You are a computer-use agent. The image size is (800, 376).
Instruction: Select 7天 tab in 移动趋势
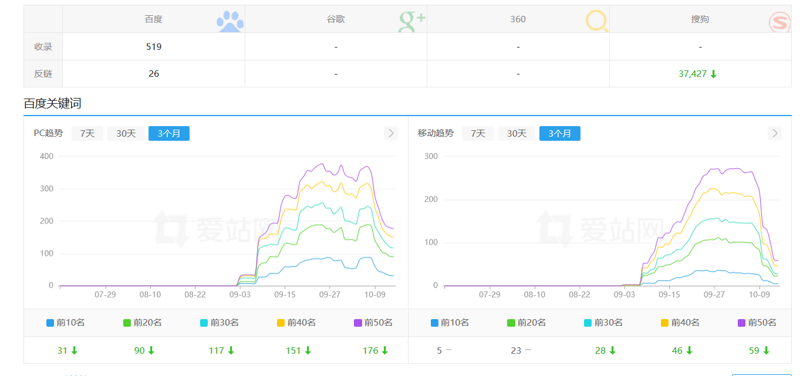coord(478,134)
